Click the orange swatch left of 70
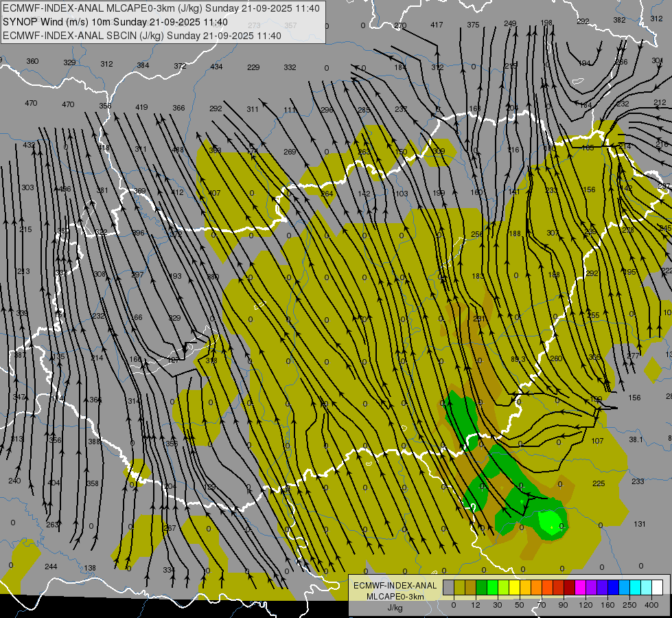Viewport: 672px width, 618px height. click(x=537, y=588)
